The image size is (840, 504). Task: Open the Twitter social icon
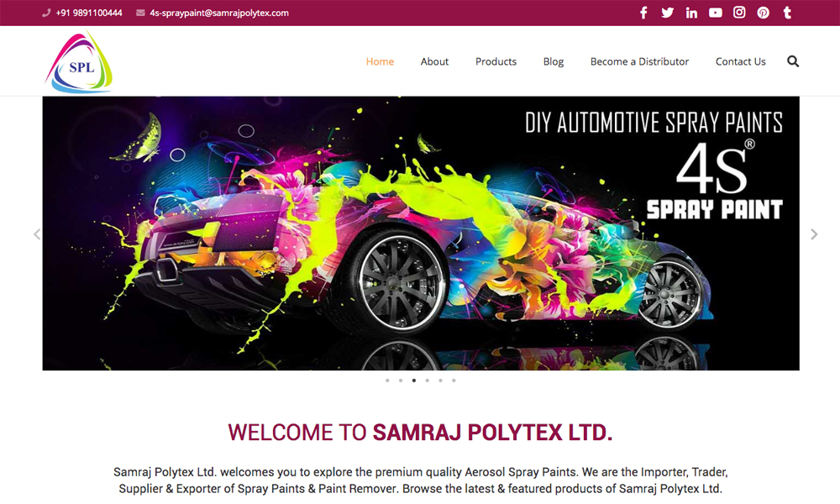point(667,13)
